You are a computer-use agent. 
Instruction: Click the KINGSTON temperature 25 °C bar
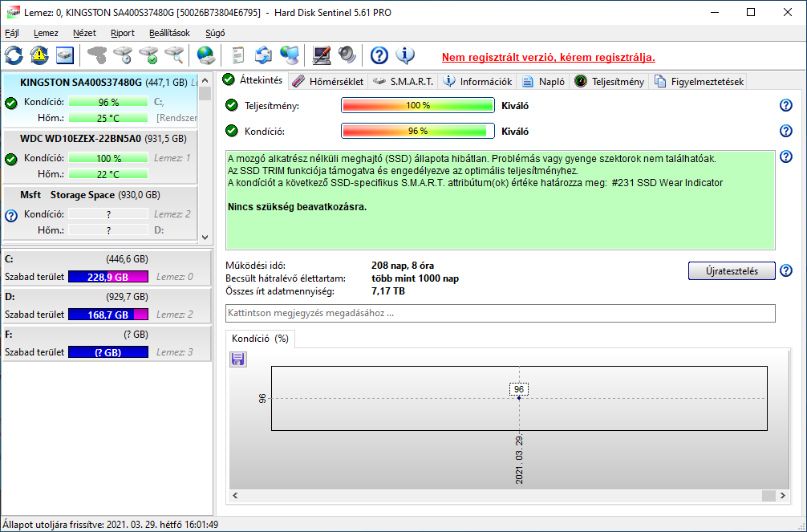coord(108,118)
